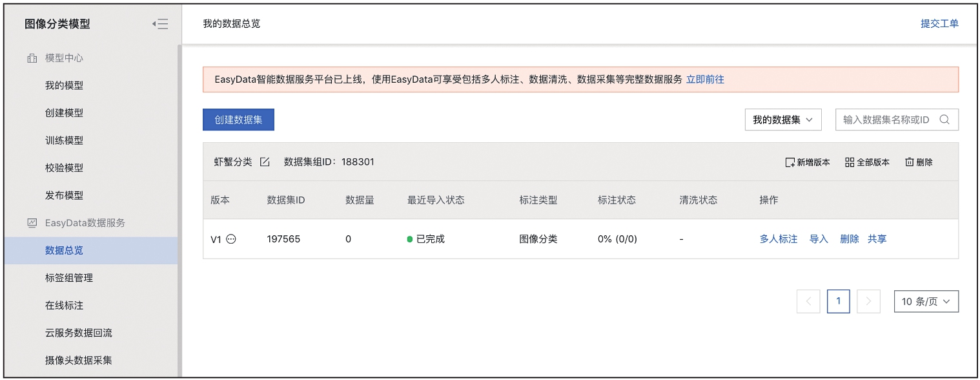Click 删除 in the V1 row actions
The width and height of the screenshot is (980, 380).
tap(850, 239)
